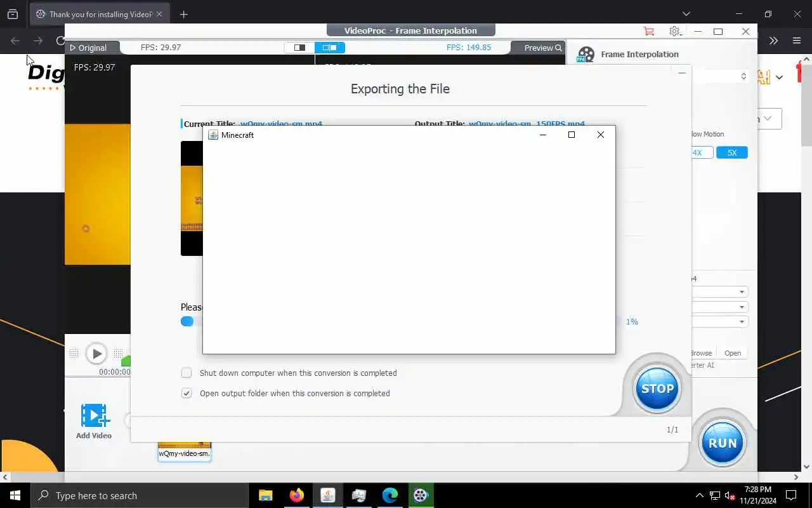
Task: Open the Java Minecraft taskbar icon
Action: click(327, 495)
